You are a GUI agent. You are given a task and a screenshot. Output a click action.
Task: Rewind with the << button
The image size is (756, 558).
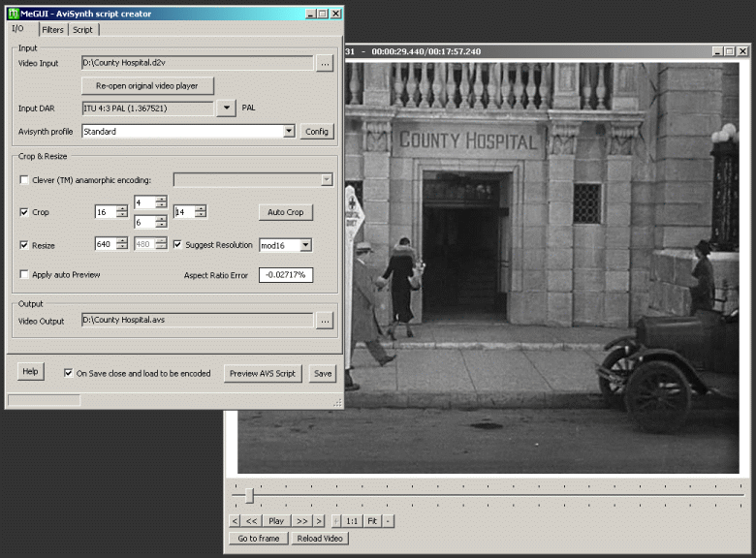point(252,521)
